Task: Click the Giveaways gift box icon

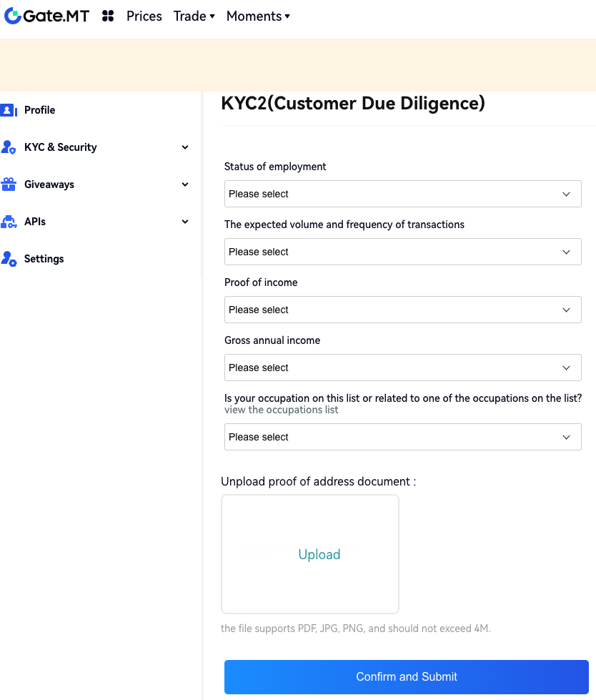Action: [x=9, y=184]
